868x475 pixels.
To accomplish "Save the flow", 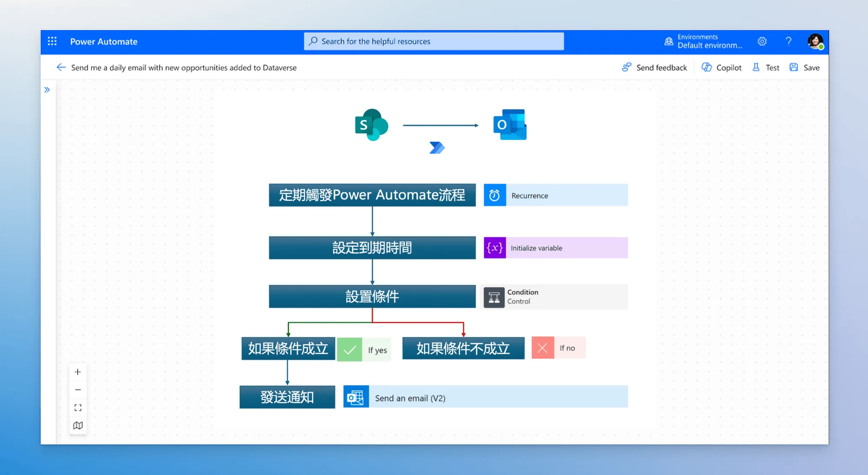I will click(x=805, y=67).
